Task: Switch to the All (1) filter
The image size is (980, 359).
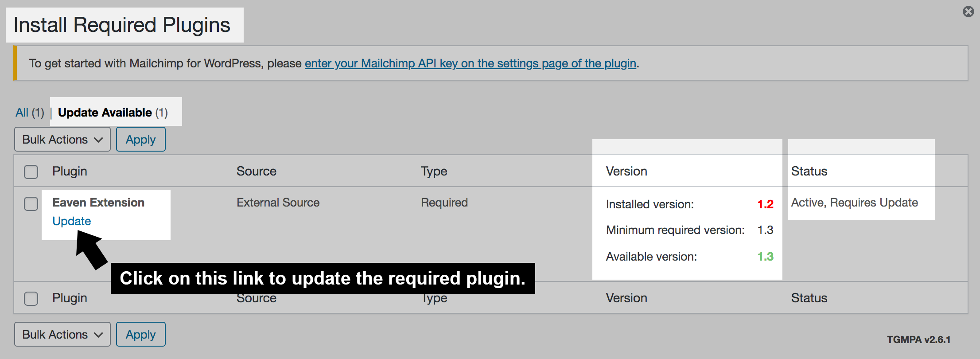Action: point(30,113)
